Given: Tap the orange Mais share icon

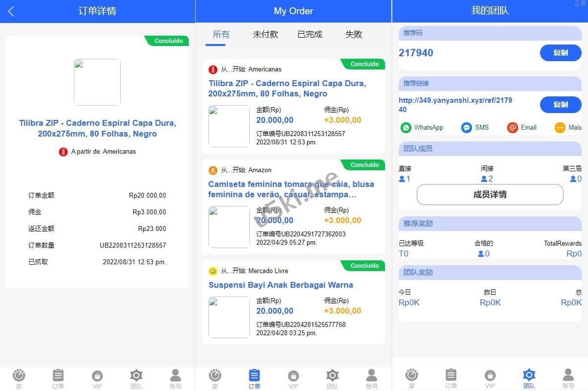Looking at the screenshot, I should pyautogui.click(x=560, y=128).
